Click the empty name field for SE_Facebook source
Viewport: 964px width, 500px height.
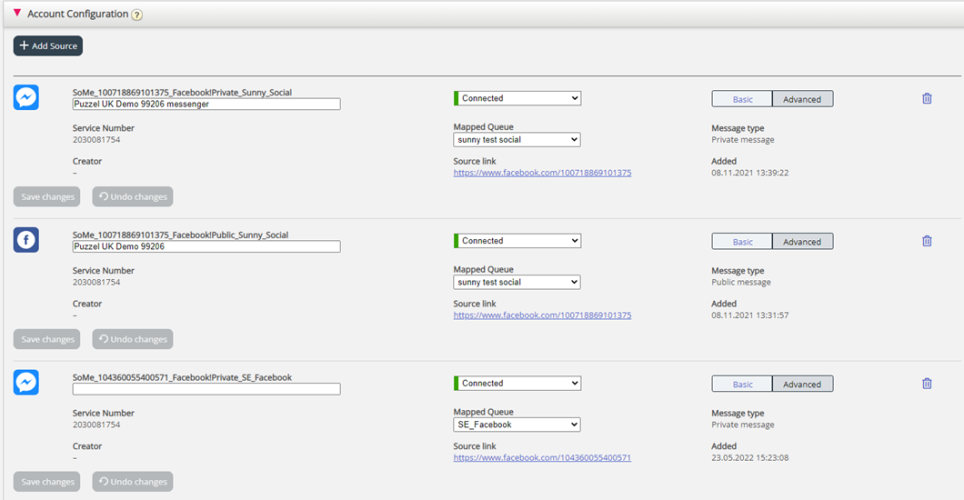[x=206, y=389]
